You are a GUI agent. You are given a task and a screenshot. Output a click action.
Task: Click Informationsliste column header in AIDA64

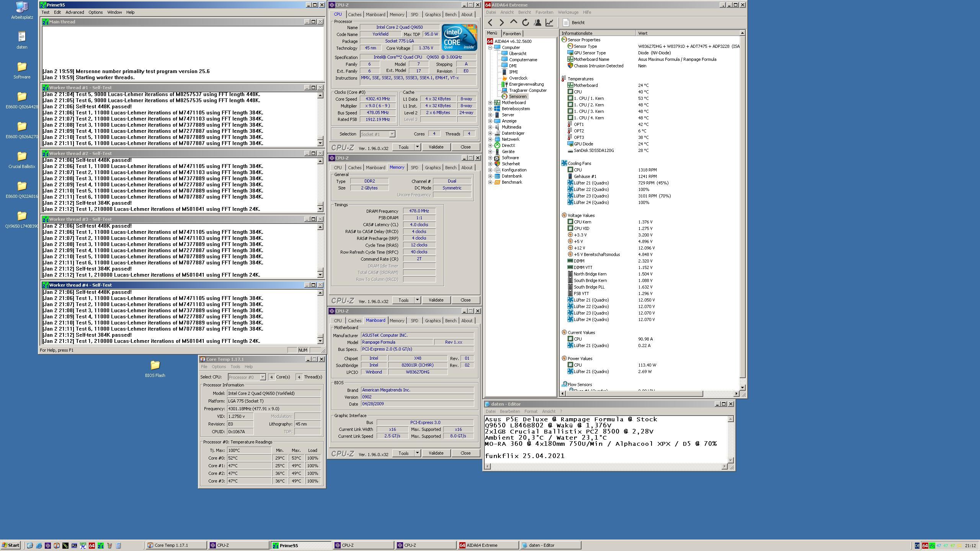pos(598,33)
